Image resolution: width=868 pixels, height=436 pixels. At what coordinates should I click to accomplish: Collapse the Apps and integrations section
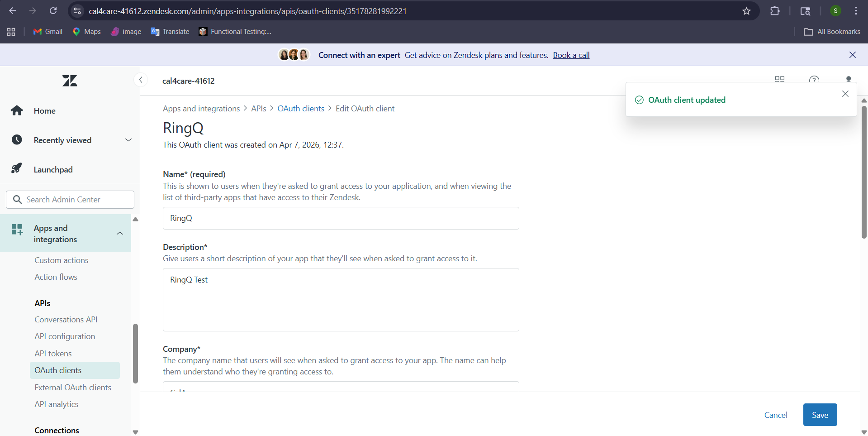120,234
